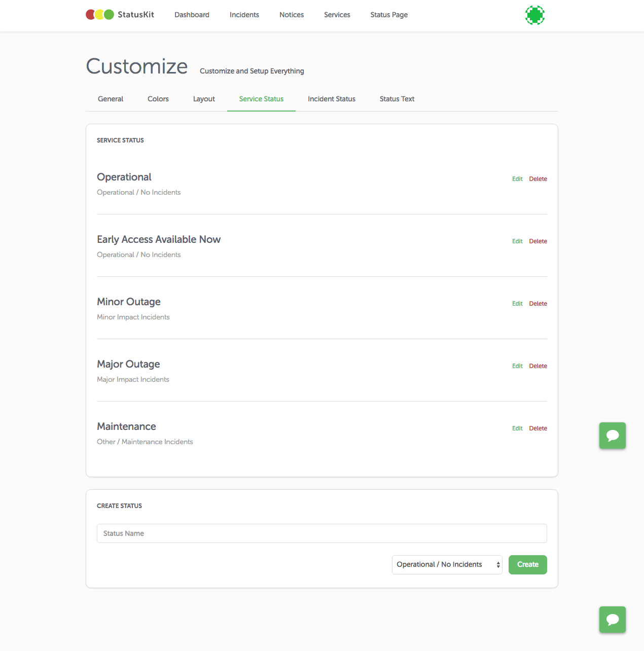
Task: Edit the Maintenance status
Action: click(x=517, y=428)
